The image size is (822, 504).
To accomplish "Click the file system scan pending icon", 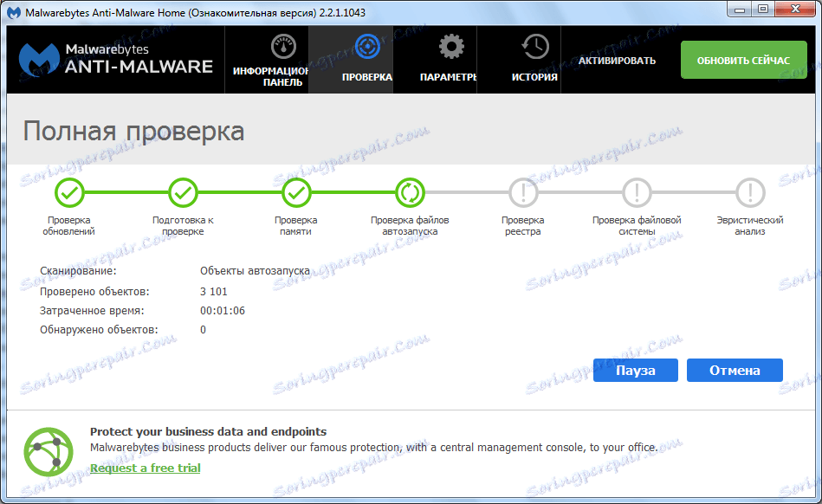I will coord(637,193).
